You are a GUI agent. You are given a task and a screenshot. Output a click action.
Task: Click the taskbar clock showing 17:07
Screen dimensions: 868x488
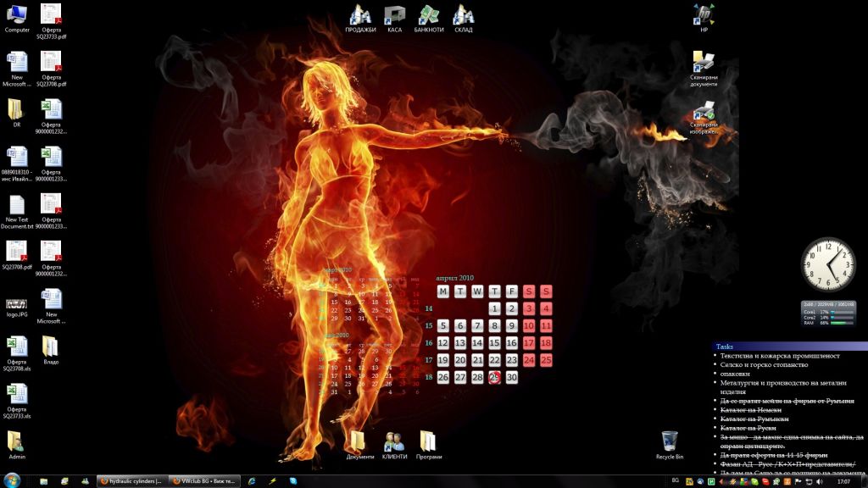click(x=843, y=480)
